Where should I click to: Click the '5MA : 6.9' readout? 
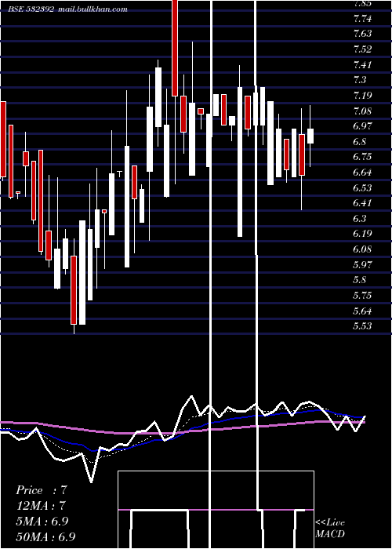coord(42,521)
